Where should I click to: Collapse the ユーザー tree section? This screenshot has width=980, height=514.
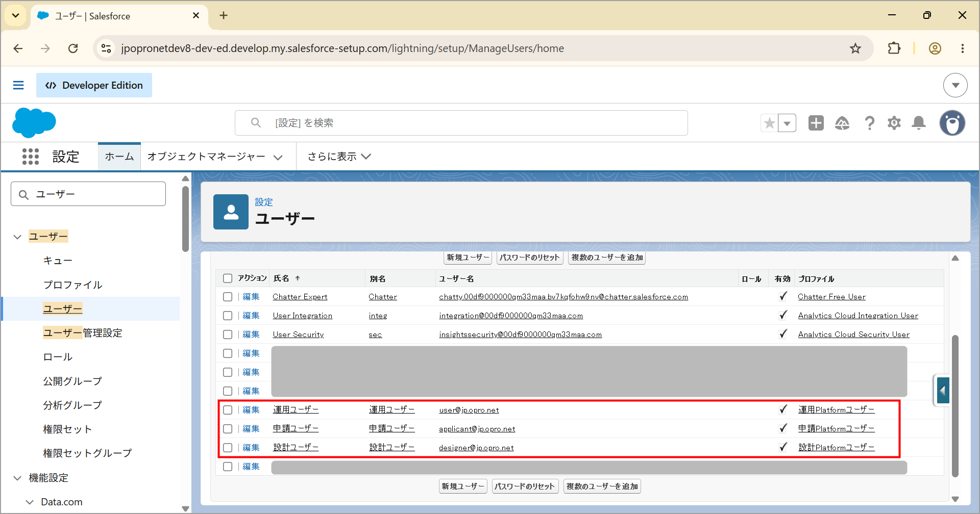click(x=17, y=237)
